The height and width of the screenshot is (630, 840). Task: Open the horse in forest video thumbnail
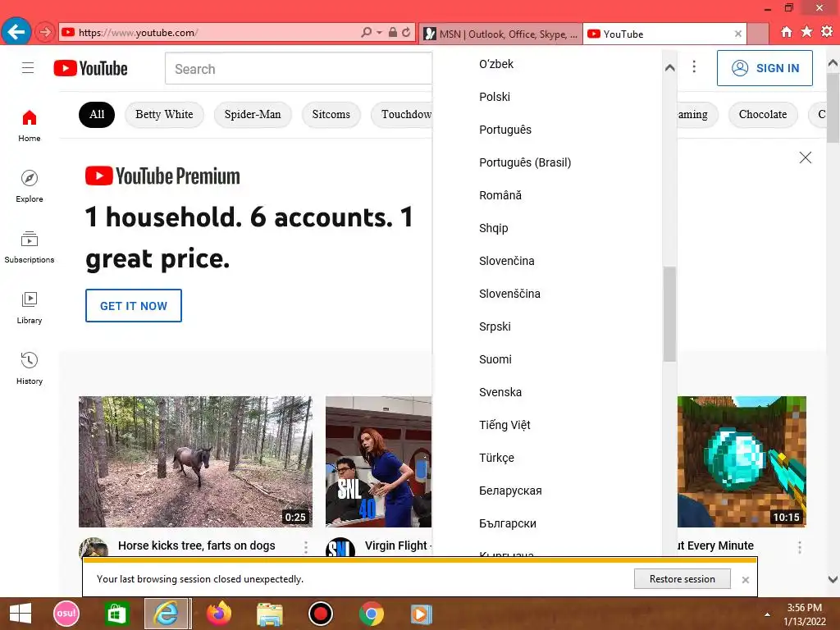tap(195, 462)
